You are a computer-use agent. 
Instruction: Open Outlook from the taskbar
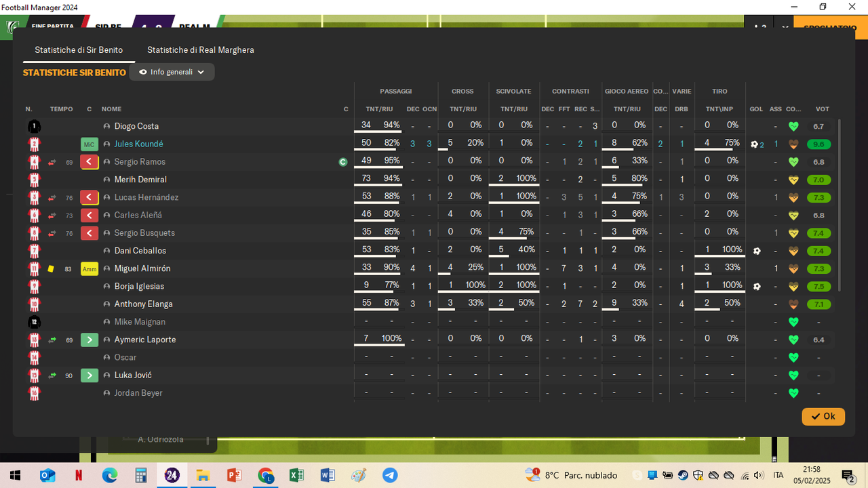[x=47, y=475]
